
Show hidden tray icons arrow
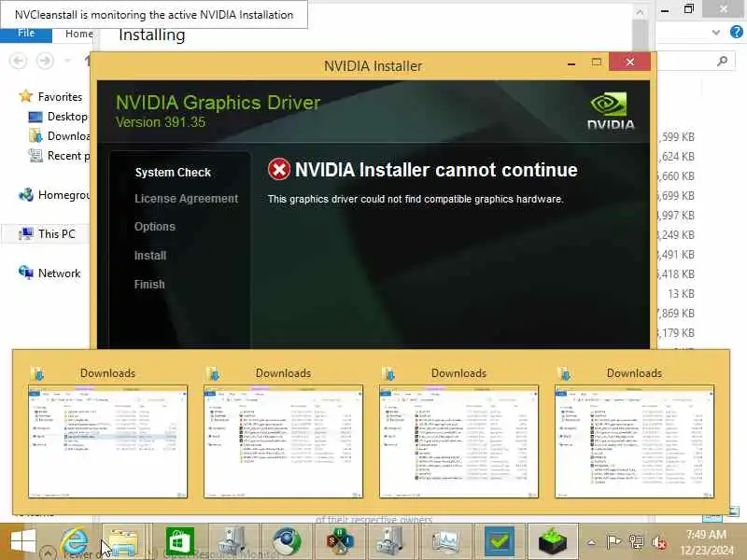591,542
